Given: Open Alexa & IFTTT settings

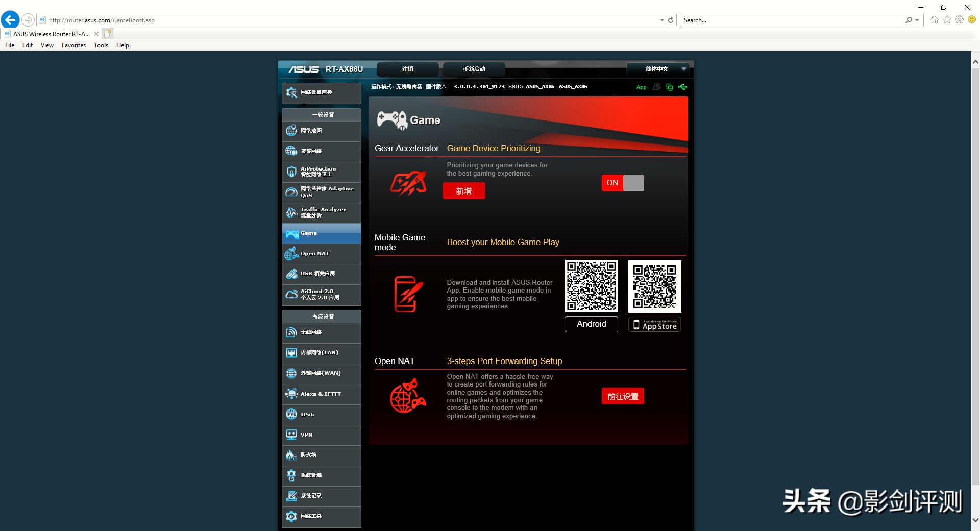Looking at the screenshot, I should [x=321, y=394].
